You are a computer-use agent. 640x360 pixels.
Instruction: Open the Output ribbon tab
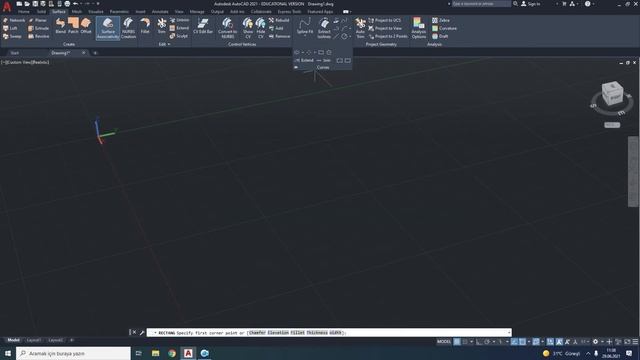click(217, 11)
